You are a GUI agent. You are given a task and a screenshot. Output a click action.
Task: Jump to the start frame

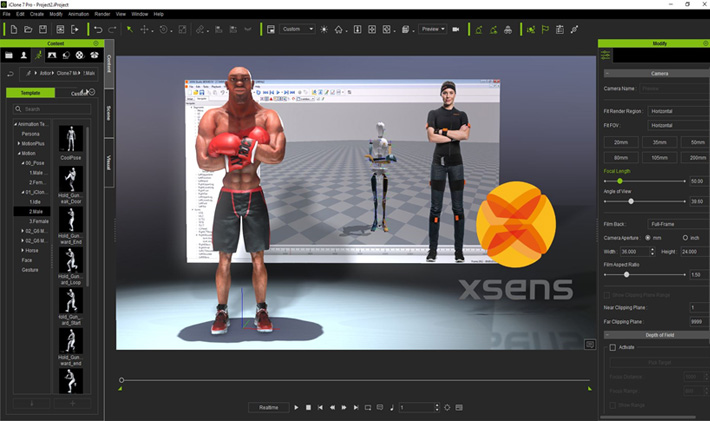(320, 407)
